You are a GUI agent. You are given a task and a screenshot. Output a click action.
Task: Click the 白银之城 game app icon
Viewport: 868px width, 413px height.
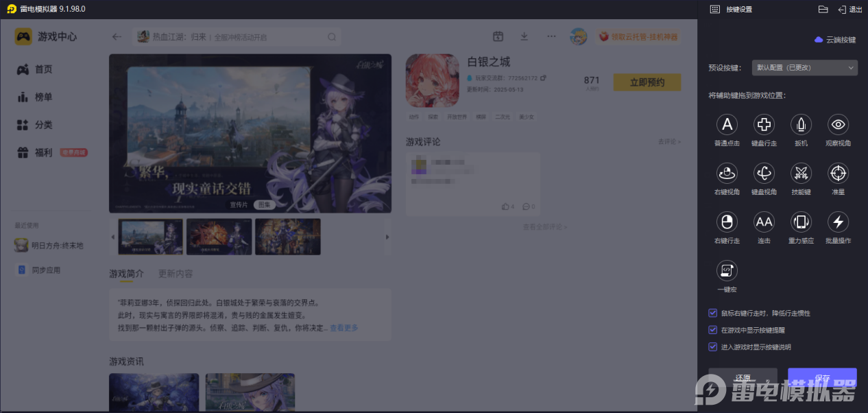click(432, 80)
